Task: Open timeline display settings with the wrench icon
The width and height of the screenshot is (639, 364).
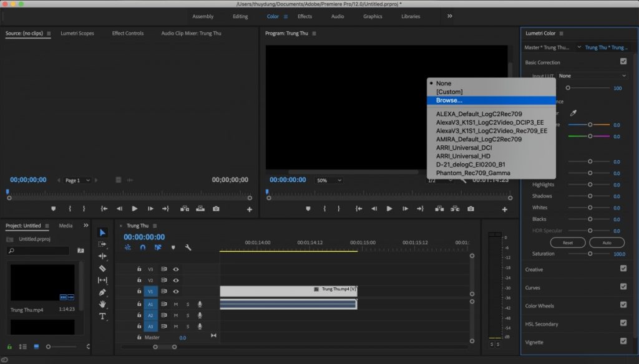Action: click(188, 247)
